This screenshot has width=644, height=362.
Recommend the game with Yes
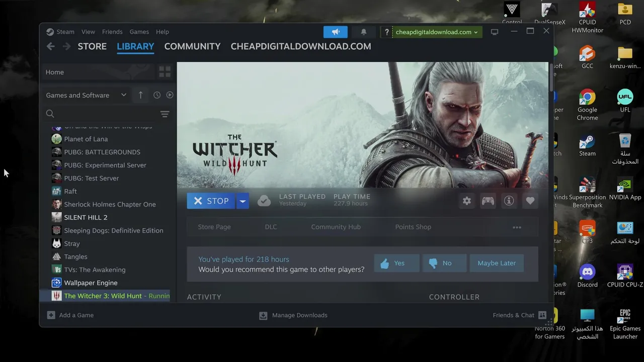(x=396, y=263)
